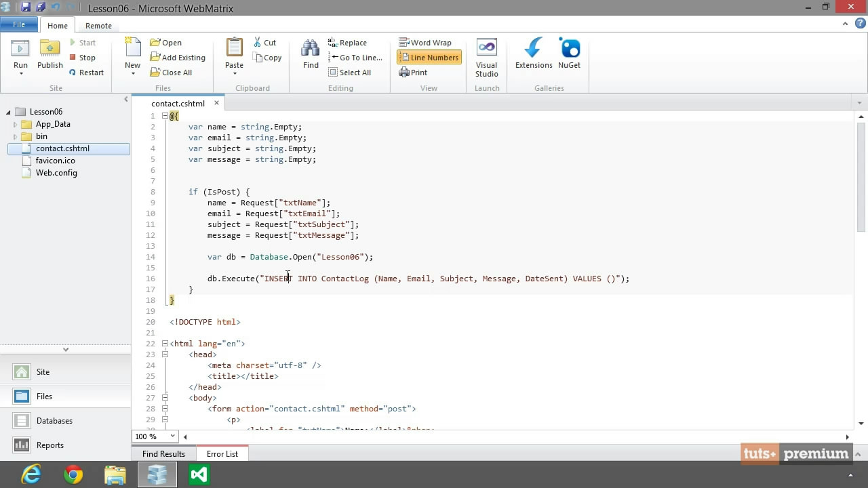Open Internet Explorer from taskbar
The height and width of the screenshot is (488, 868).
[31, 474]
